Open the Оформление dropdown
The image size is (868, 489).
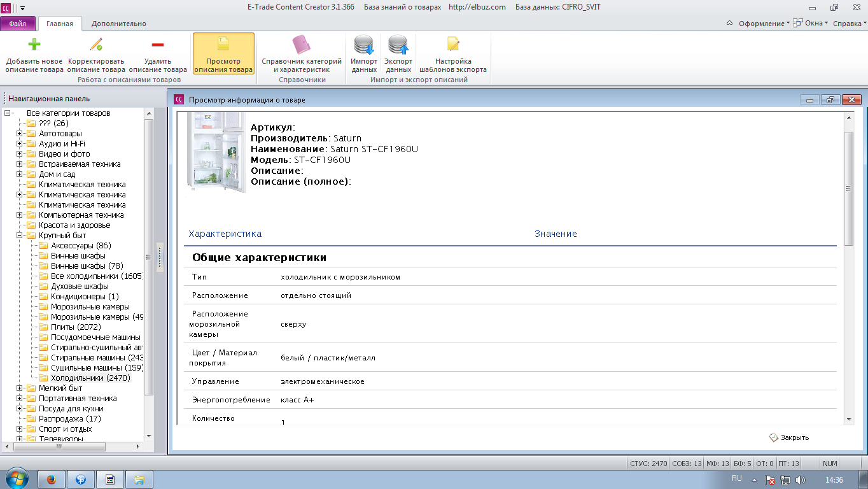tap(764, 24)
